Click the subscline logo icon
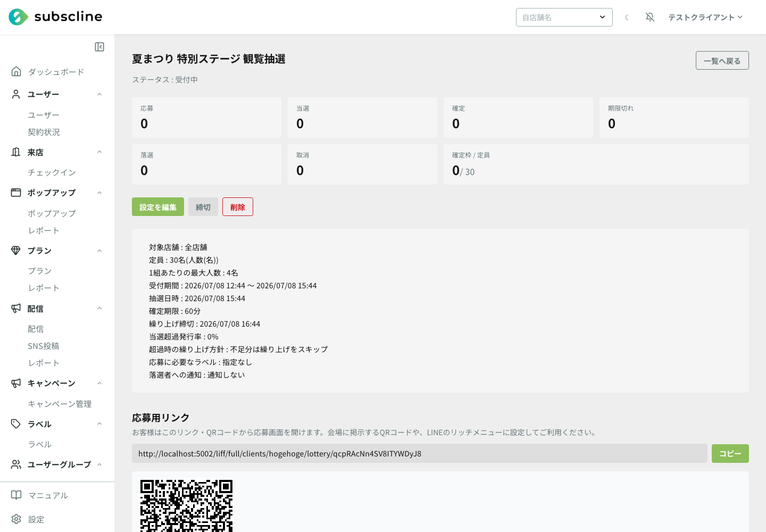 [19, 17]
